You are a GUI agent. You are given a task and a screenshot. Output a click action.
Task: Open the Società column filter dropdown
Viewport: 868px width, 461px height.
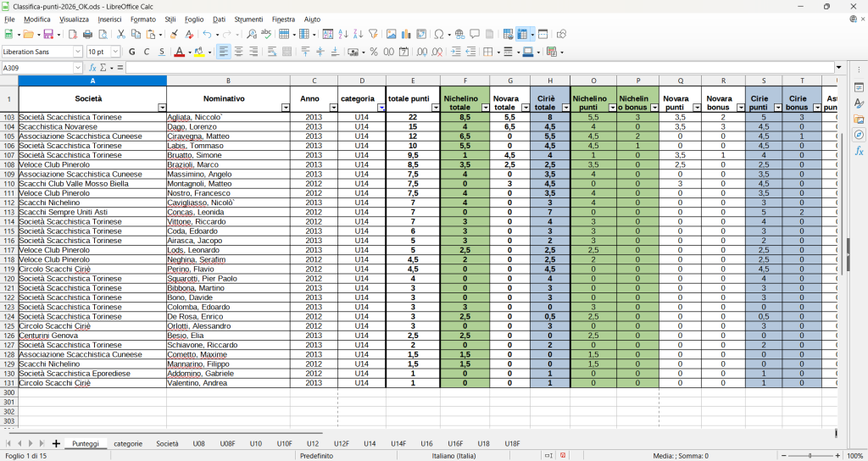[x=162, y=108]
